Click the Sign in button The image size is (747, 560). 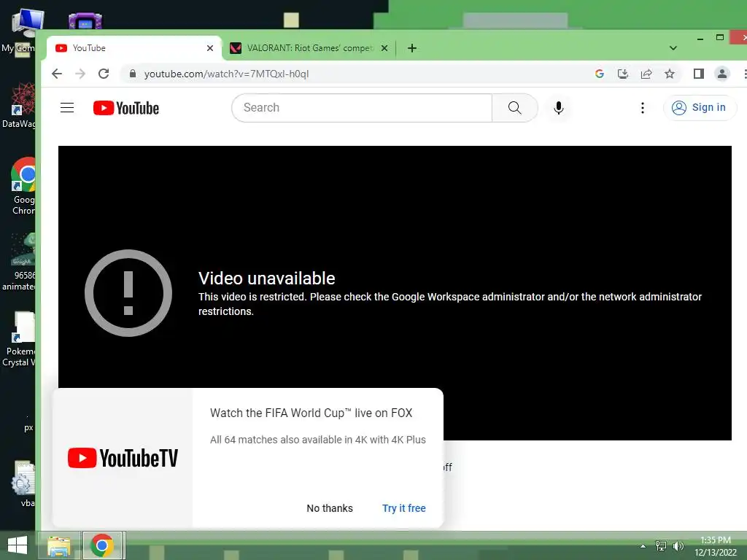tap(699, 108)
